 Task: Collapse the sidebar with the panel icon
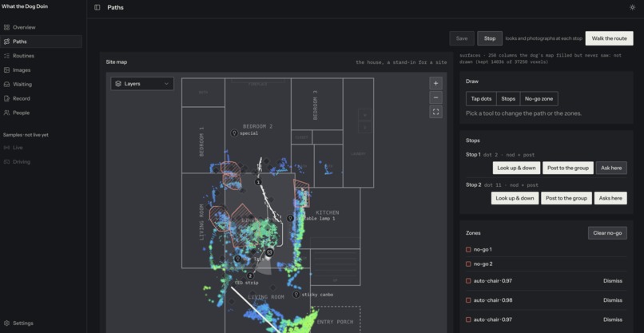pos(97,7)
